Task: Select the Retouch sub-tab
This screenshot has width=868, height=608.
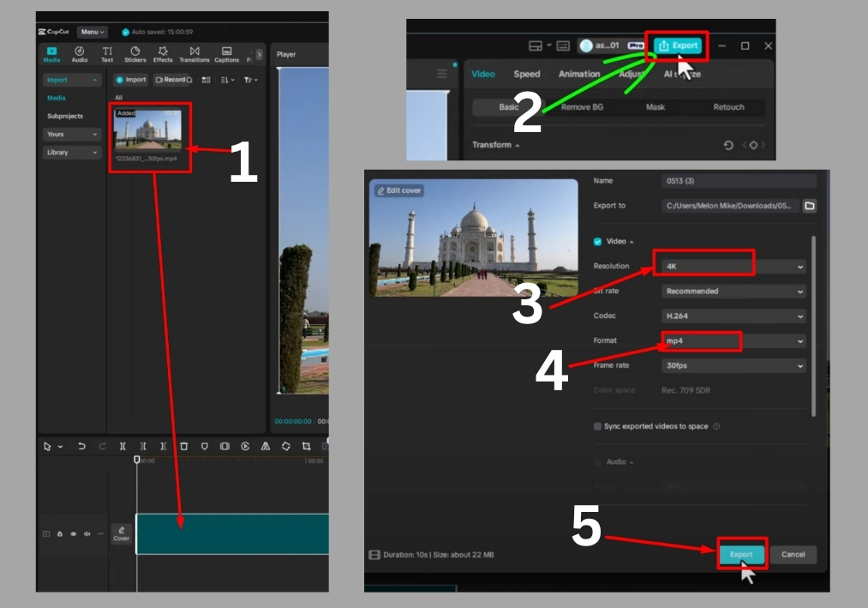Action: (x=728, y=107)
